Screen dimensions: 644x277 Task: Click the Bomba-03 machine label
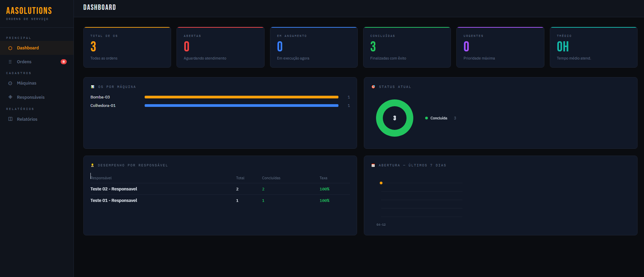click(x=100, y=97)
